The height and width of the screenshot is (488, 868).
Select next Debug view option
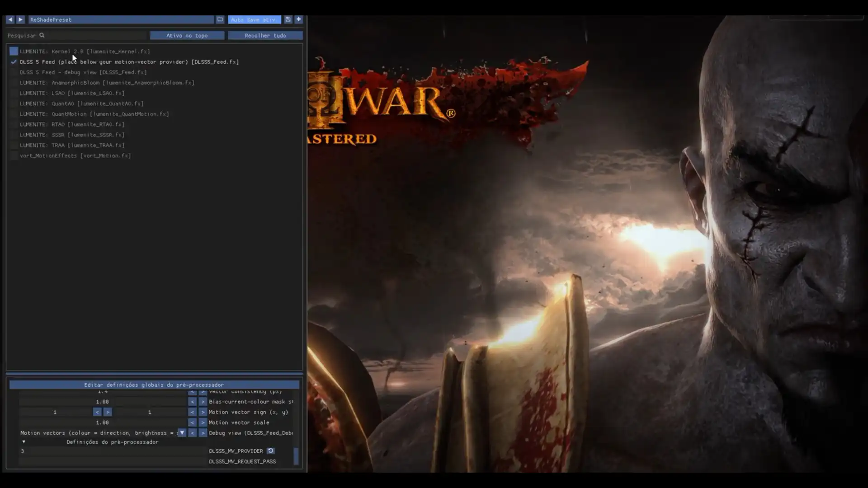tap(203, 433)
